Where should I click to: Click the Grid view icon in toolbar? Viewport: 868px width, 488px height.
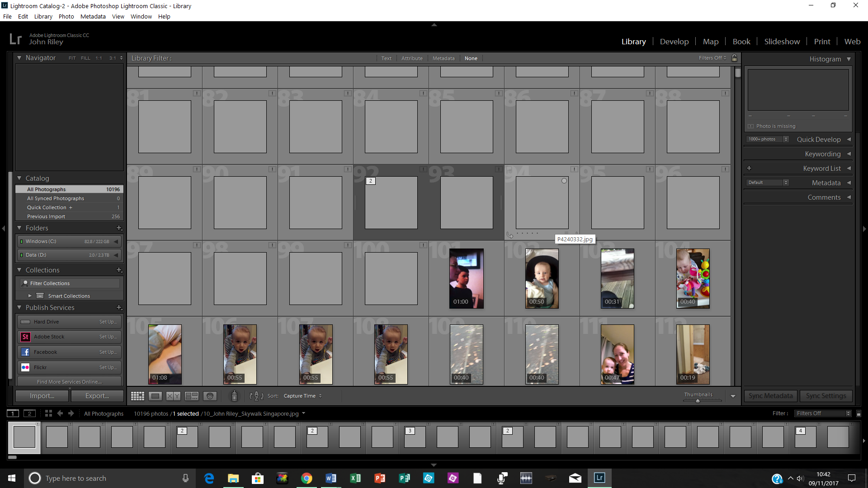[137, 395]
